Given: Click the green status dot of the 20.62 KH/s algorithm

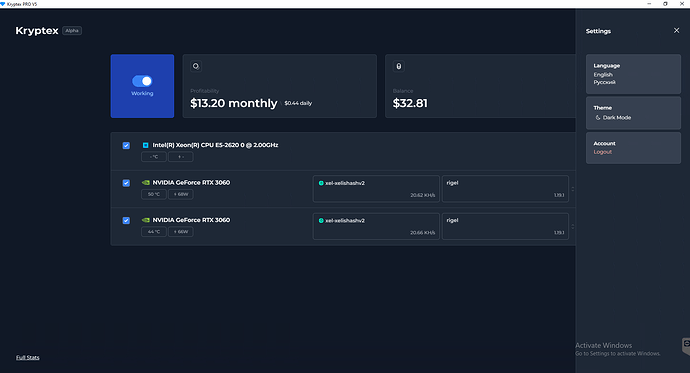Looking at the screenshot, I should pos(321,183).
